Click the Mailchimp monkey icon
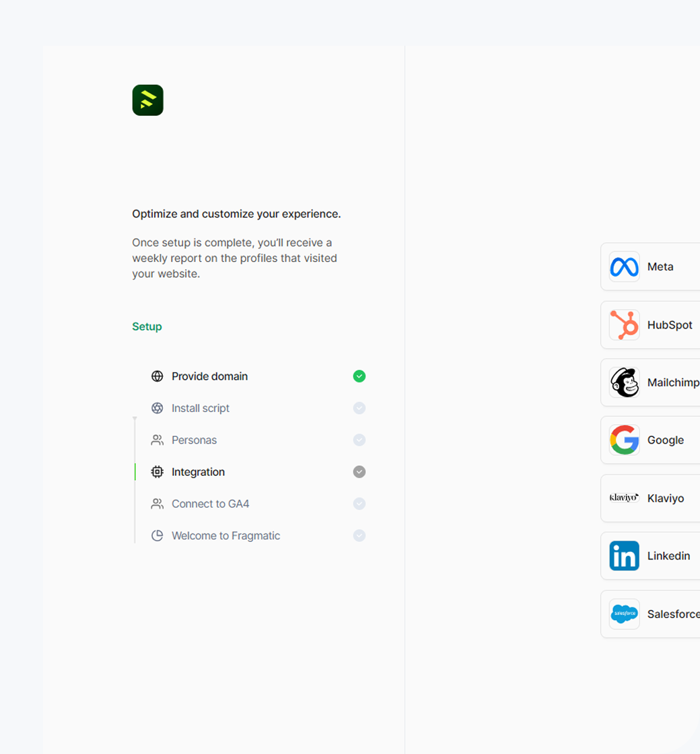 (624, 382)
